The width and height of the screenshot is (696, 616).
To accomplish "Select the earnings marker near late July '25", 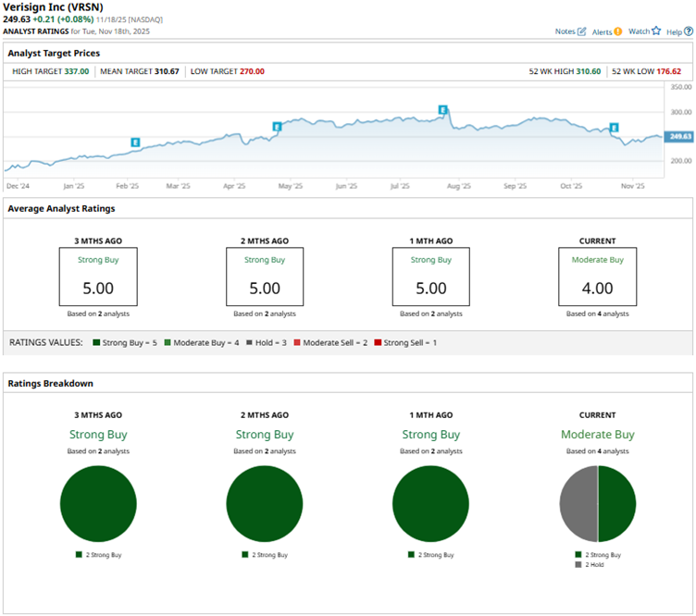I will pyautogui.click(x=443, y=110).
